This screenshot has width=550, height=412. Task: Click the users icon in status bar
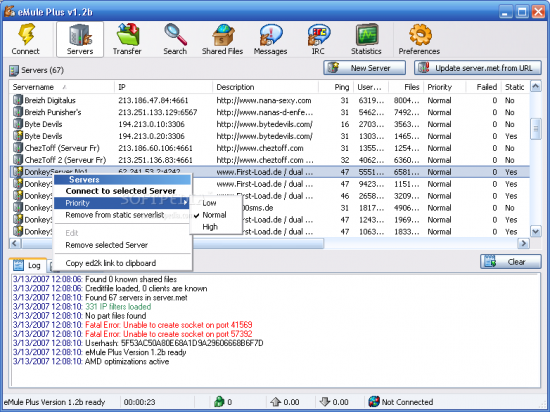[219, 402]
